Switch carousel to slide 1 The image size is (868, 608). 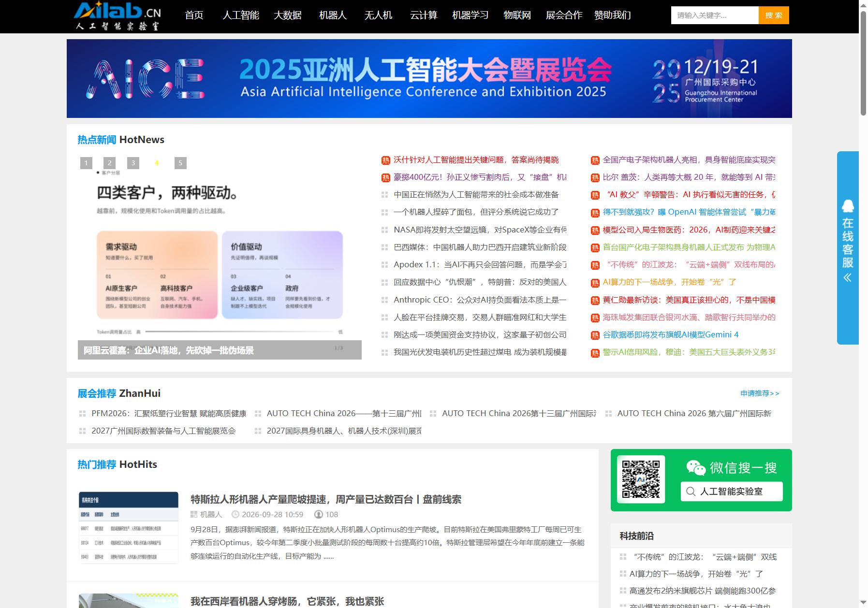[x=86, y=163]
